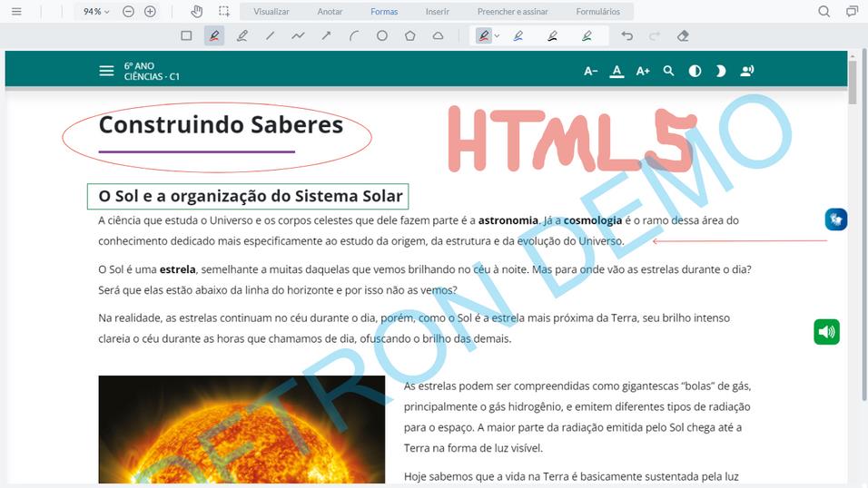Increase font size with A+ button
The image size is (868, 488).
click(643, 71)
